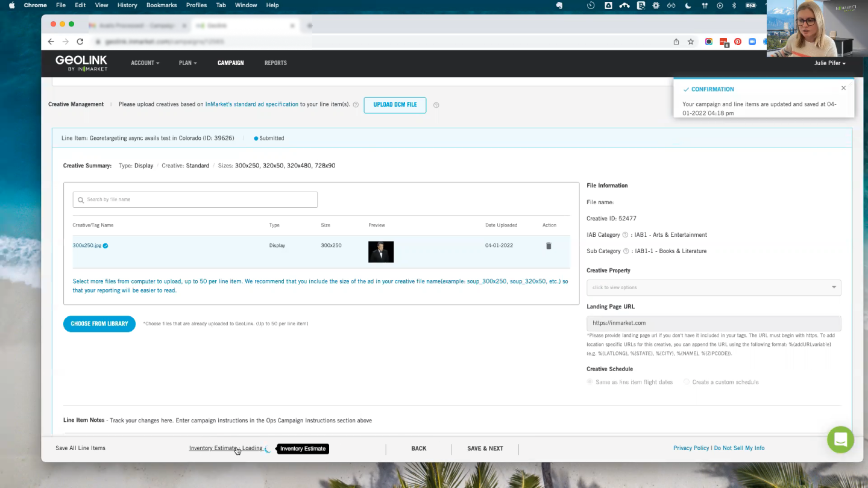Open the Pinterest extension icon
The image size is (868, 488).
pyautogui.click(x=738, y=42)
